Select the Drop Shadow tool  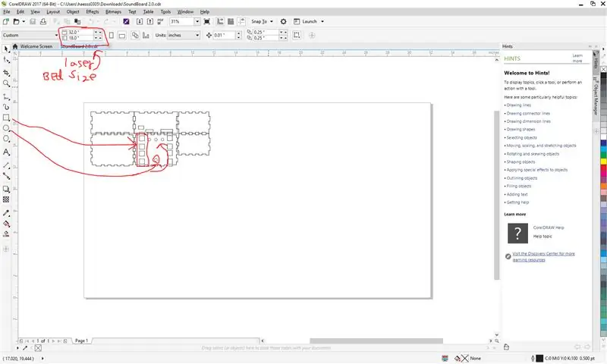tap(6, 189)
